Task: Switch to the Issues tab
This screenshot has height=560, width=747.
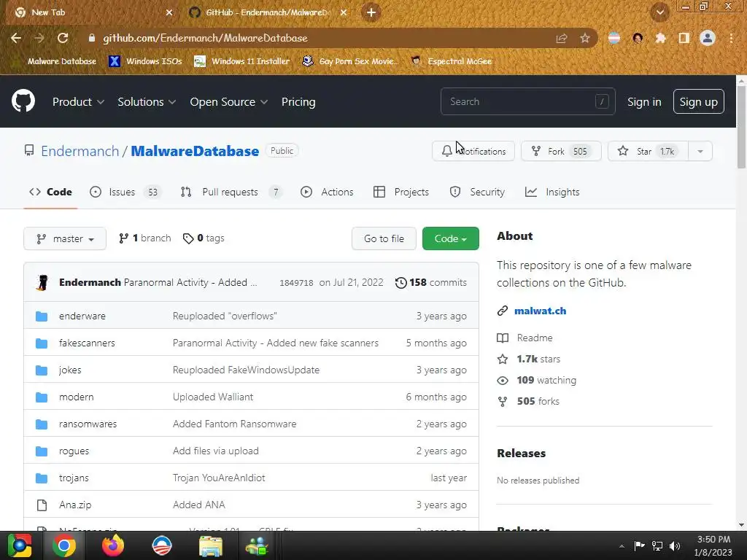Action: tap(125, 192)
